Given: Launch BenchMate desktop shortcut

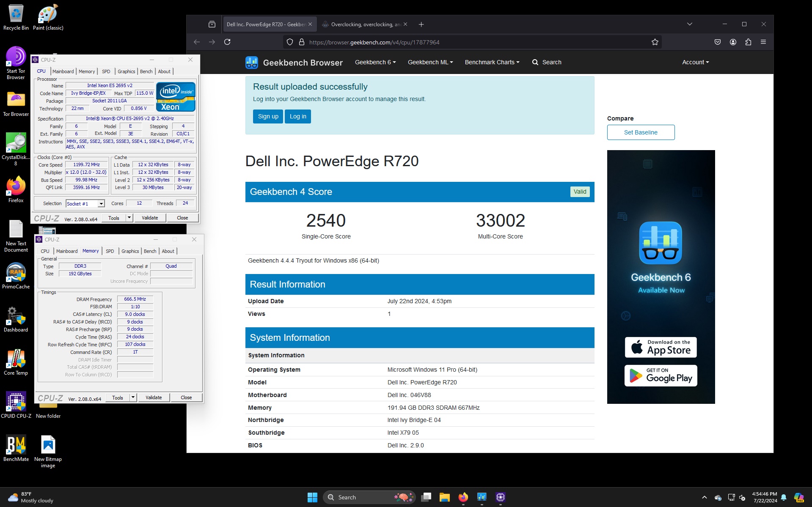Looking at the screenshot, I should [x=16, y=449].
